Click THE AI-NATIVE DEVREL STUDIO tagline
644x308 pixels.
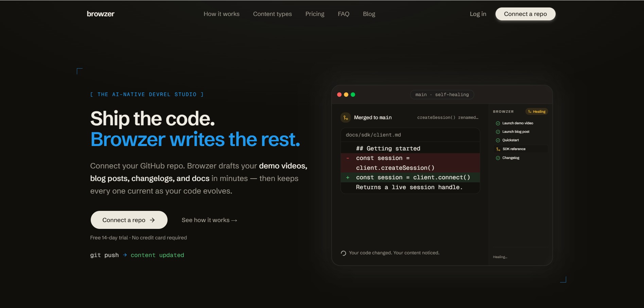point(147,94)
